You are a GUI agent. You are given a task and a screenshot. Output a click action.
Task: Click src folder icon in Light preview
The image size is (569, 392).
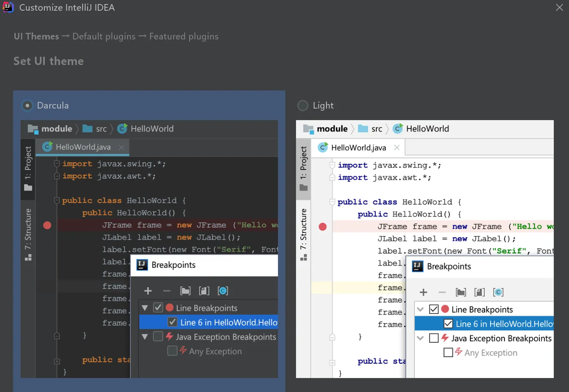click(x=363, y=129)
